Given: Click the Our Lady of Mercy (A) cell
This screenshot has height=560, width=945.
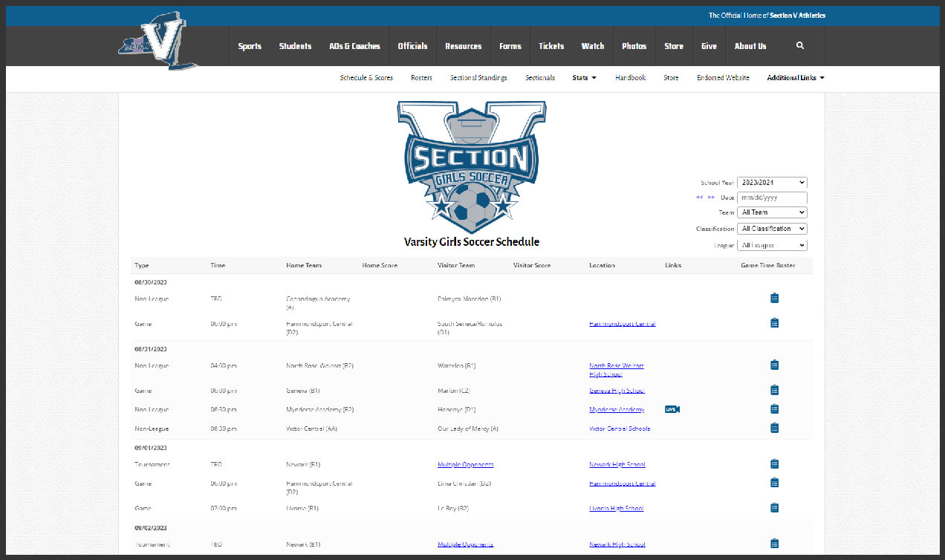Looking at the screenshot, I should [x=468, y=429].
